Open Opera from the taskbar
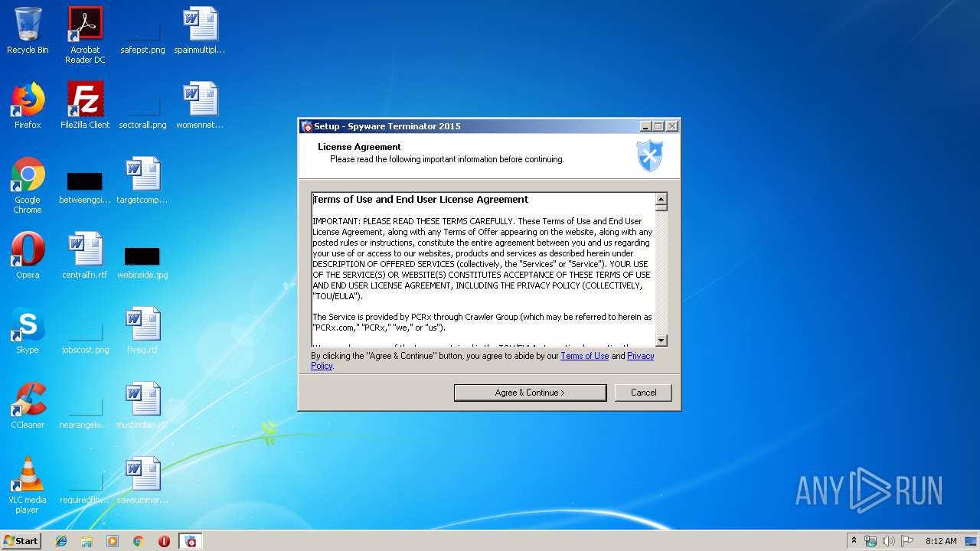 (x=164, y=541)
